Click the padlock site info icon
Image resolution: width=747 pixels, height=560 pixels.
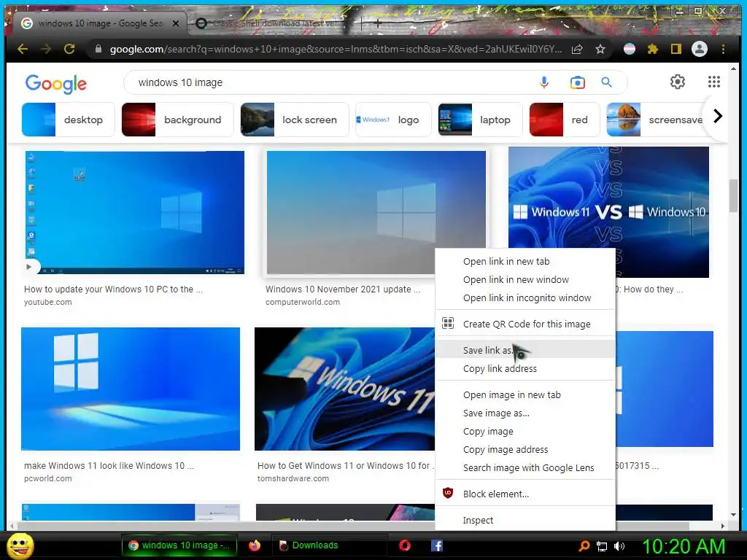point(98,49)
